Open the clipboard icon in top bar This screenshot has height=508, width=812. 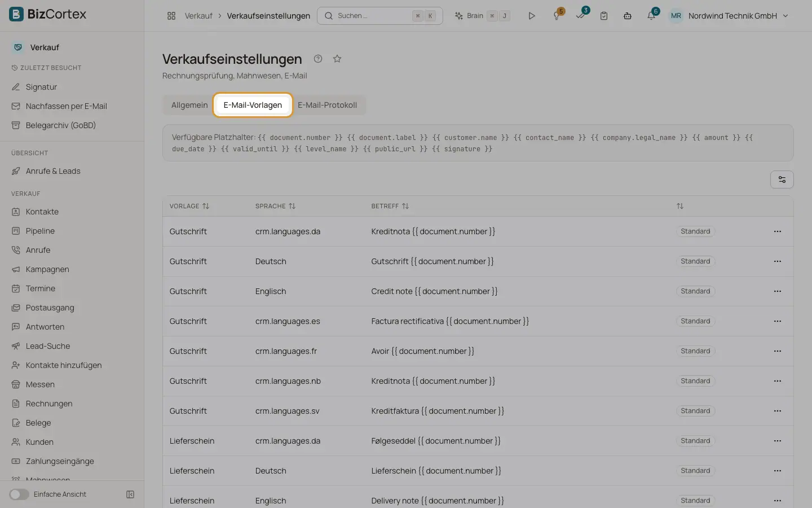(x=604, y=16)
